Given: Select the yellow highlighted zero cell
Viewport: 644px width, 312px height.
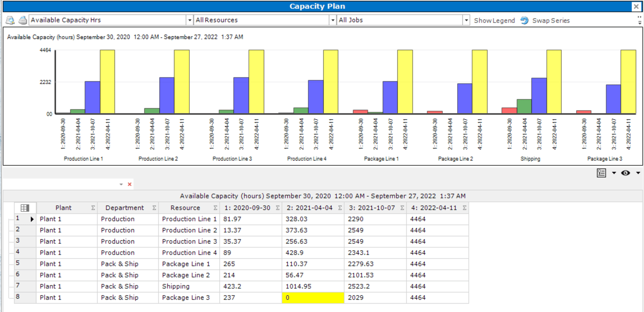Looking at the screenshot, I should (313, 297).
